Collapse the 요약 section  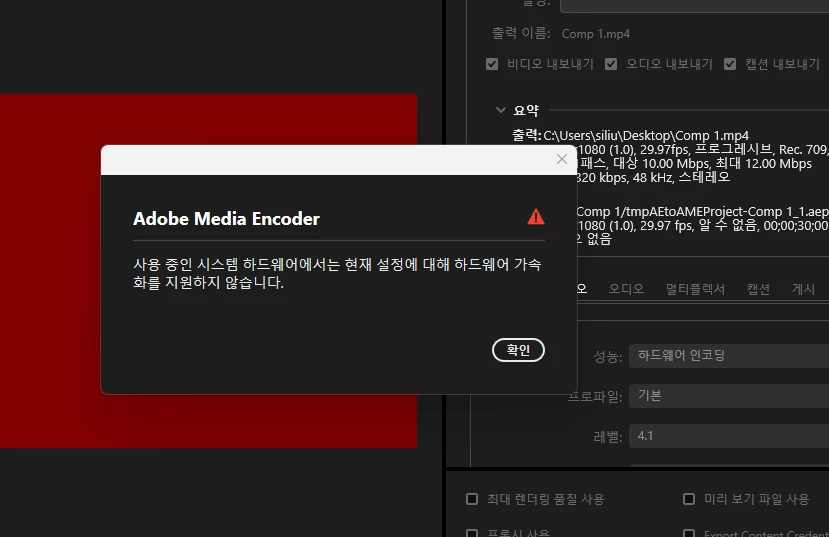pos(500,110)
